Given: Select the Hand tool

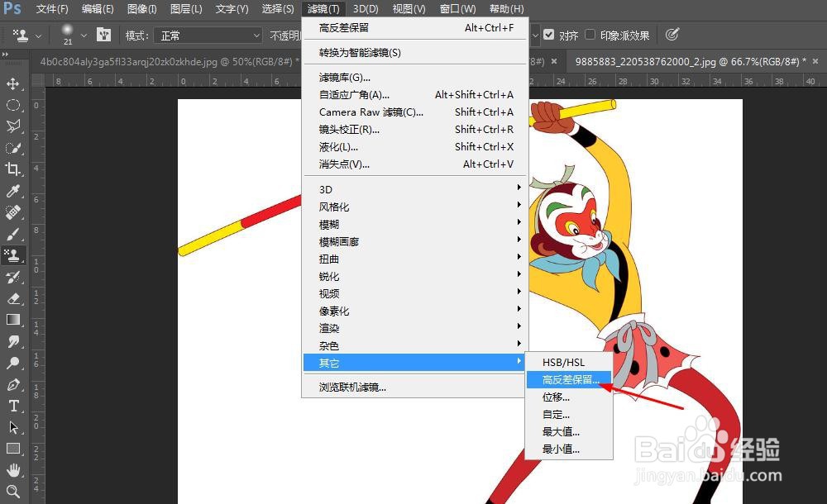Looking at the screenshot, I should [x=12, y=470].
